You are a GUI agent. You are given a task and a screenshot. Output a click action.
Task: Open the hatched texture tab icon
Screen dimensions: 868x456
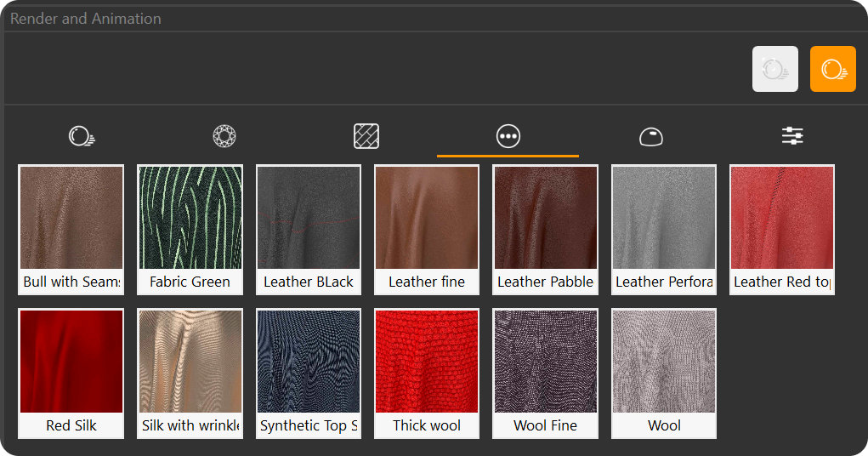366,136
